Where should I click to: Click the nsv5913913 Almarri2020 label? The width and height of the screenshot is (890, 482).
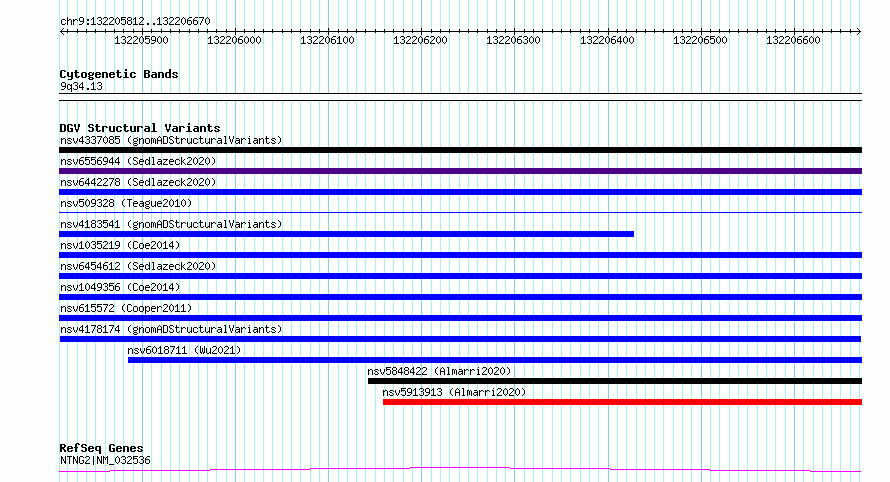tap(454, 392)
